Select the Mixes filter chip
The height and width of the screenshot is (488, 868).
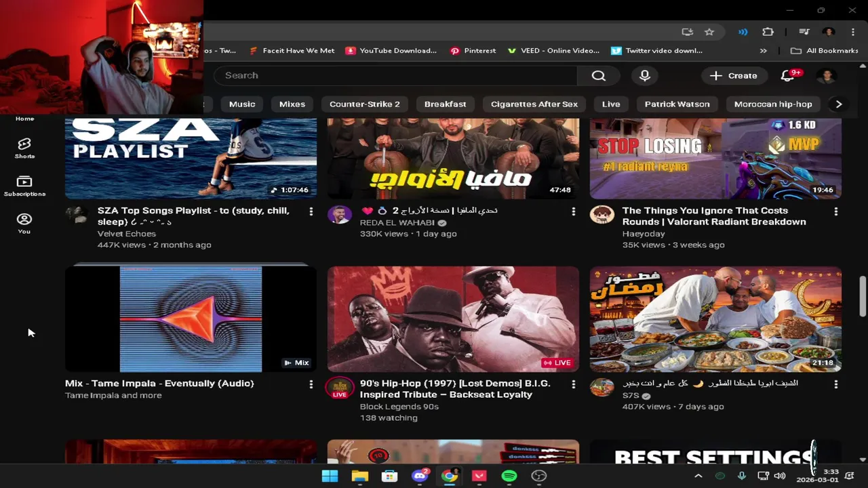292,104
